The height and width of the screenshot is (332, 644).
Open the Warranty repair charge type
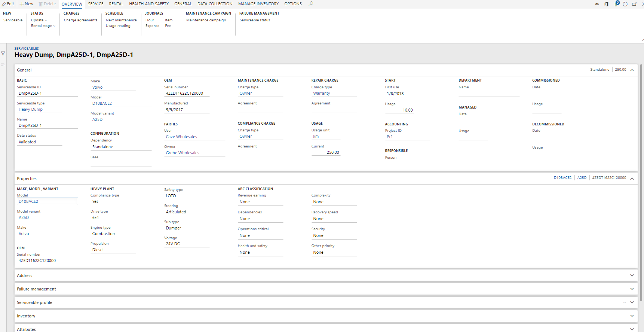(x=322, y=93)
